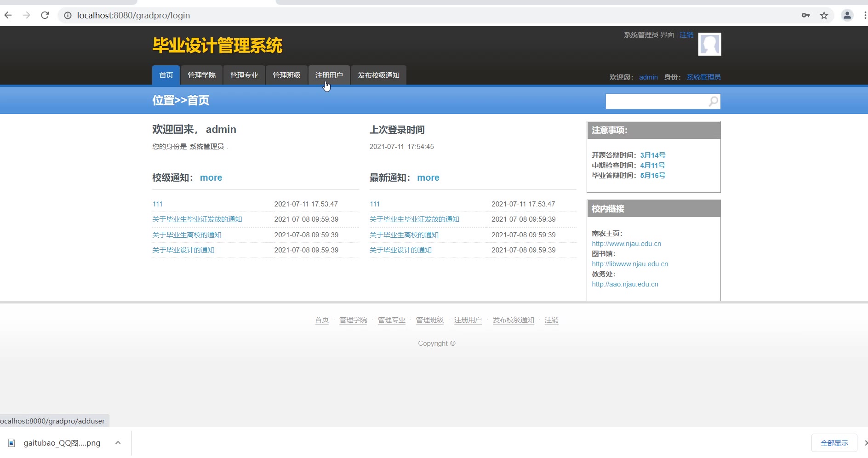868x458 pixels.
Task: Open 关于毕业设计的通知 under 校级通知
Action: tap(183, 250)
